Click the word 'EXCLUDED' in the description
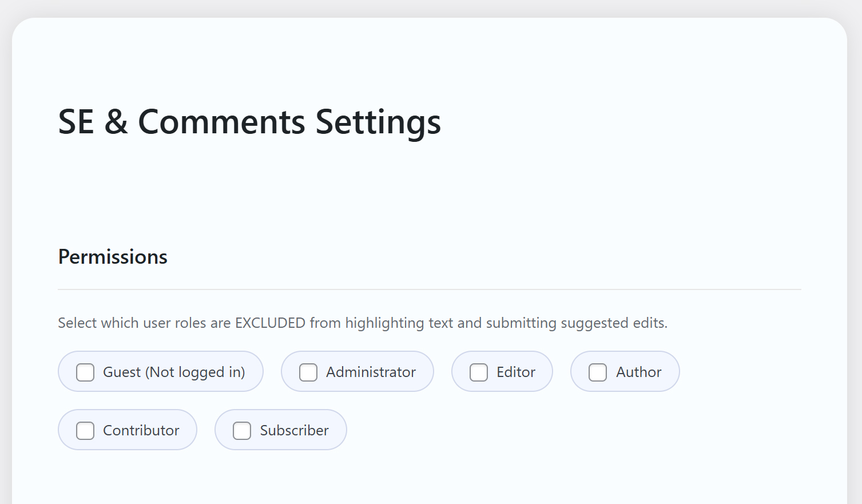862x504 pixels. (270, 323)
